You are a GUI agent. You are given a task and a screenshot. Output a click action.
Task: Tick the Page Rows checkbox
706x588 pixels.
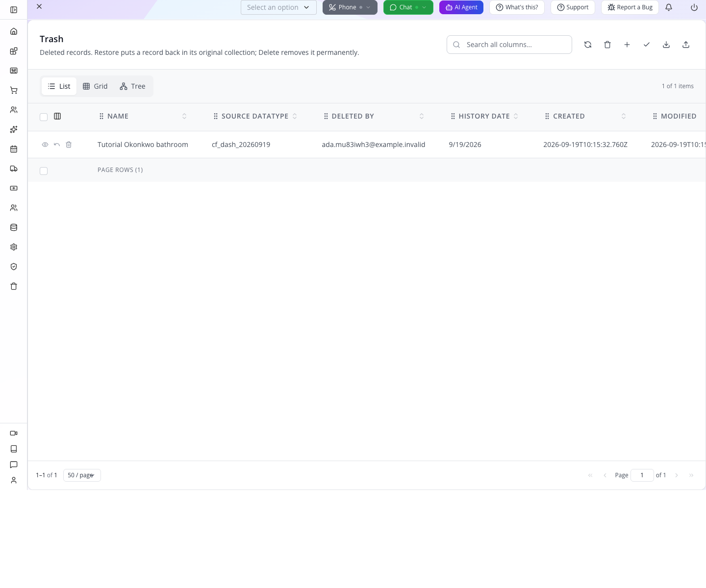pos(44,171)
